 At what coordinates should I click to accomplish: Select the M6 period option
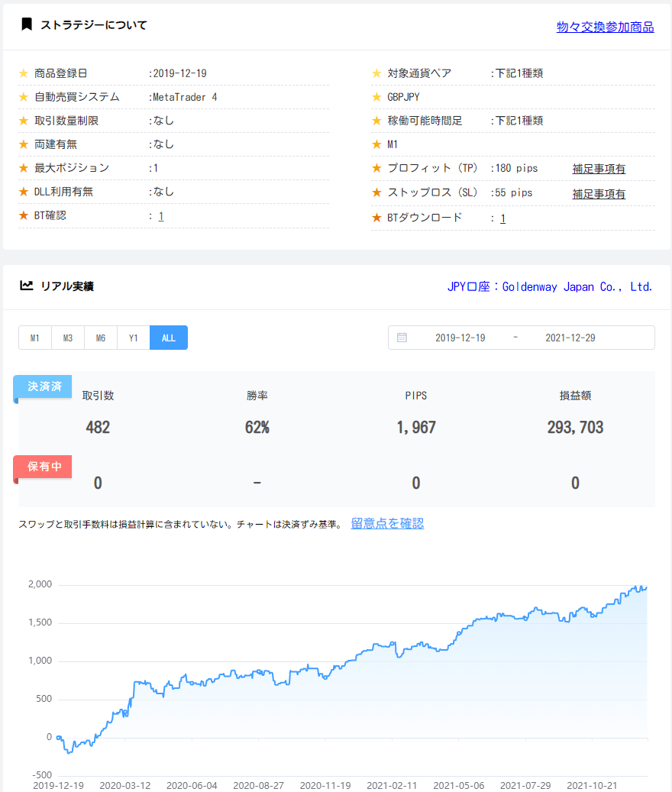100,337
